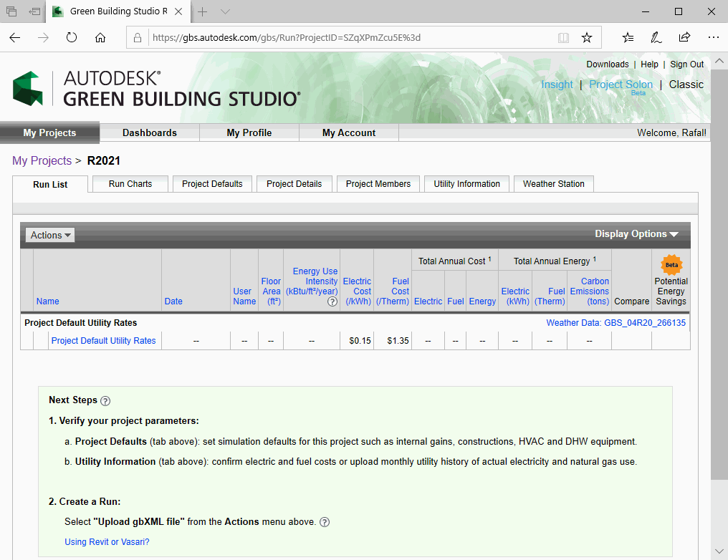Screen dimensions: 728x560
Task: Click help icon after Actions menu above
Action: pos(325,523)
